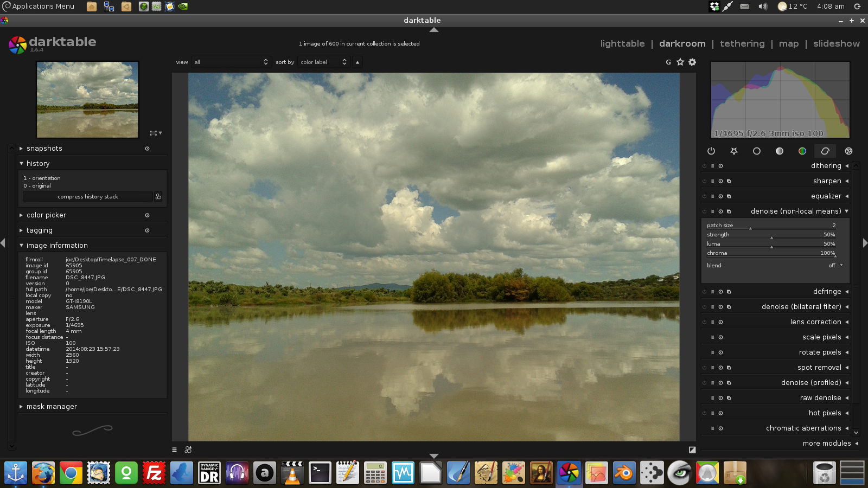Image resolution: width=868 pixels, height=488 pixels.
Task: Toggle sort order arrow button
Action: point(358,62)
